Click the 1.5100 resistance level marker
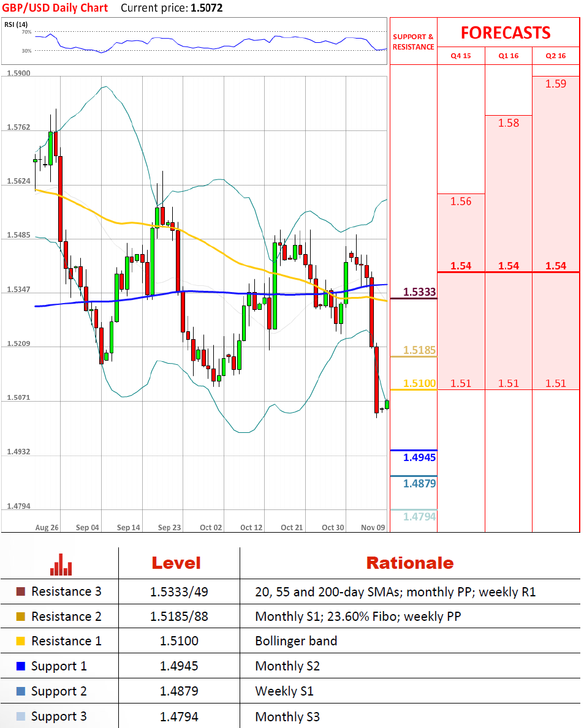The height and width of the screenshot is (728, 584). [x=419, y=383]
